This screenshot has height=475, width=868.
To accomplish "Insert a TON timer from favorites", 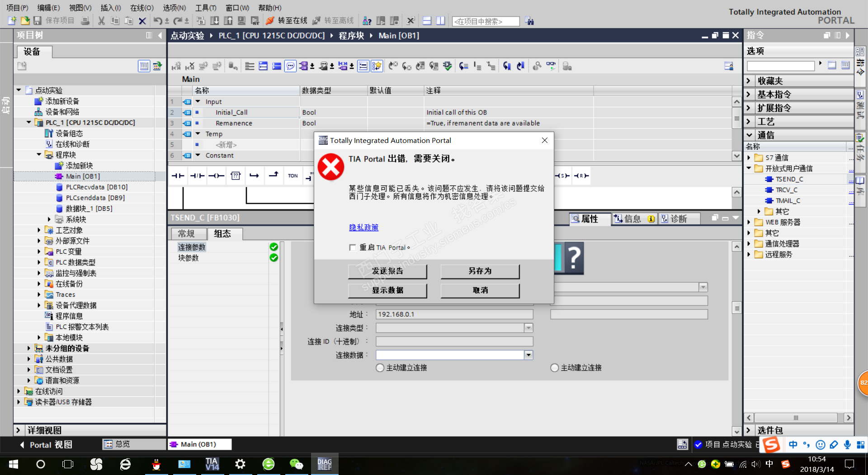I will pyautogui.click(x=293, y=176).
